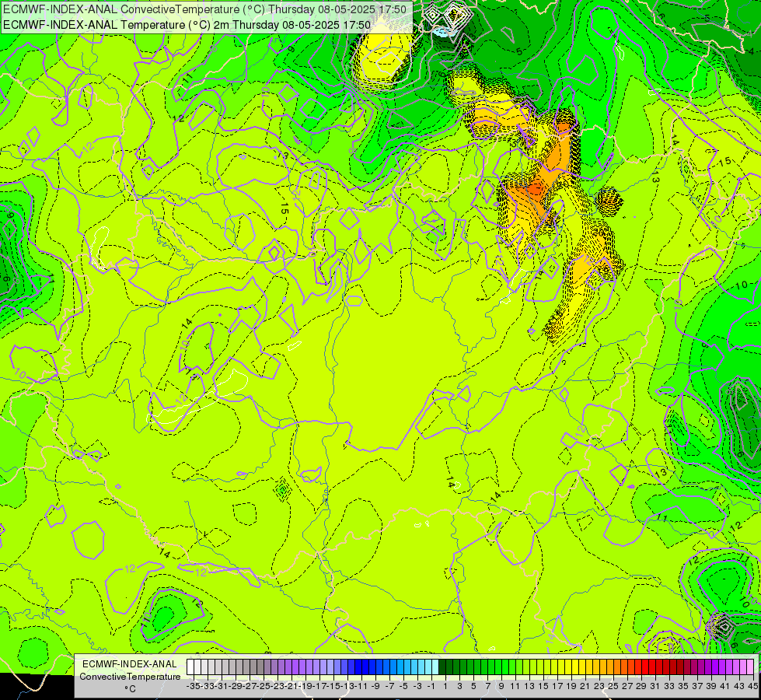The height and width of the screenshot is (700, 761).
Task: Click the Temperature 2m title line at top
Action: [x=187, y=25]
